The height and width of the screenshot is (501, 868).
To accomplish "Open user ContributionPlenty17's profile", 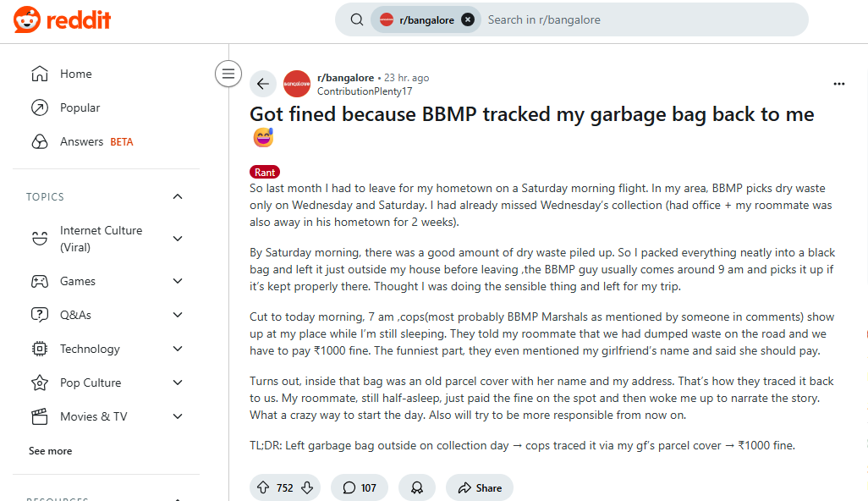I will (365, 91).
